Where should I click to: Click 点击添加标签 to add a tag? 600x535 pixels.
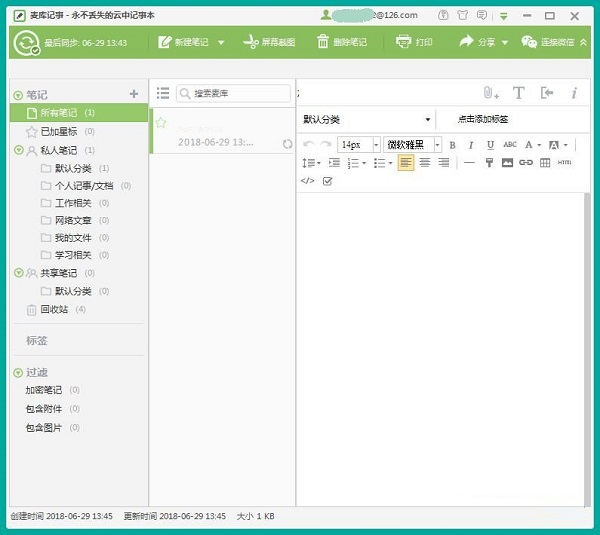tap(483, 120)
